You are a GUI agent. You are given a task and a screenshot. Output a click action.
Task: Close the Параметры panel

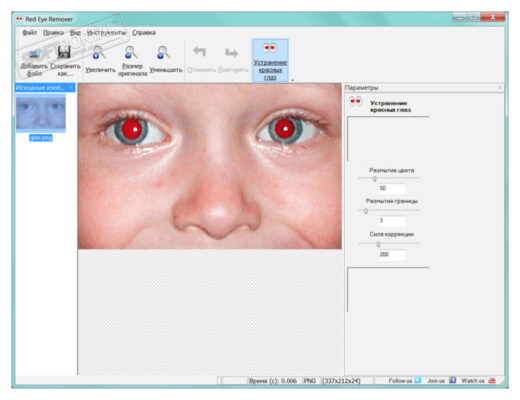(x=500, y=88)
